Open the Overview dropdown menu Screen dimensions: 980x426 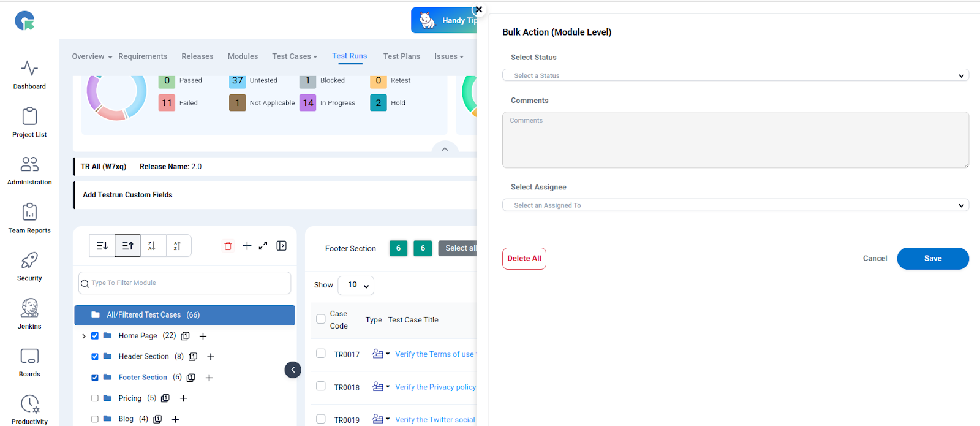click(92, 56)
